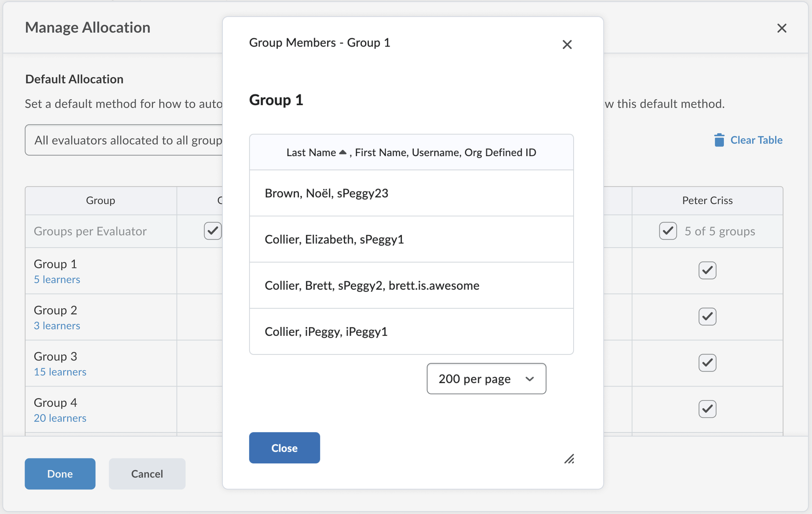The height and width of the screenshot is (514, 812).
Task: Uncheck Peter Criss for Group 1
Action: 707,270
